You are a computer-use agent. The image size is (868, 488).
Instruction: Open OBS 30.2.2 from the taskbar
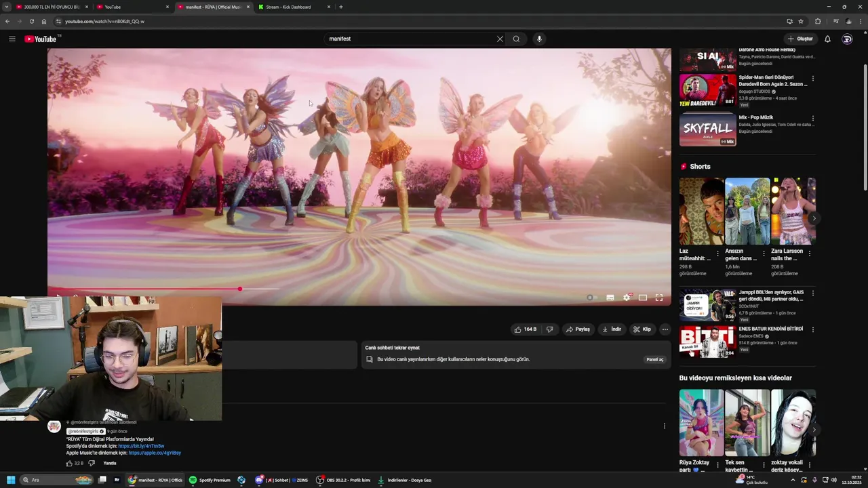(x=344, y=480)
